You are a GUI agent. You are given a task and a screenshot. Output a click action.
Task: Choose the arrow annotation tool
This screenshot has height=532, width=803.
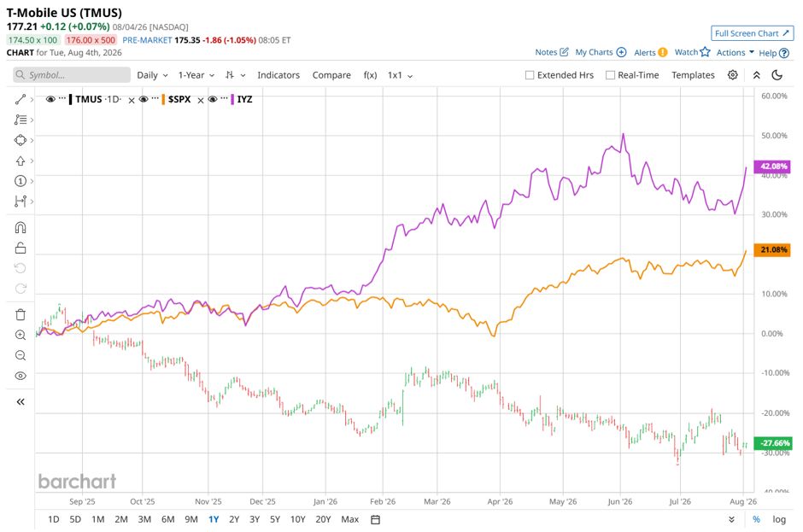[x=21, y=161]
